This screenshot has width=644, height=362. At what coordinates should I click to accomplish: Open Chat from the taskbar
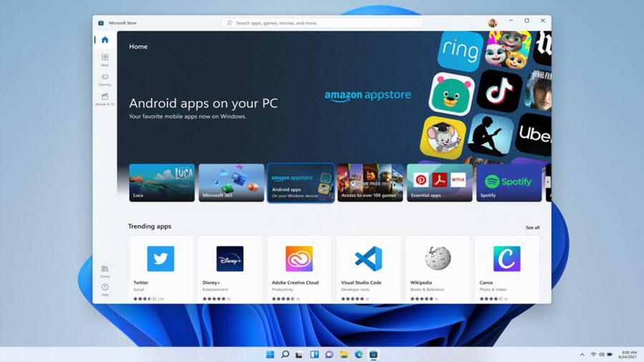(329, 355)
